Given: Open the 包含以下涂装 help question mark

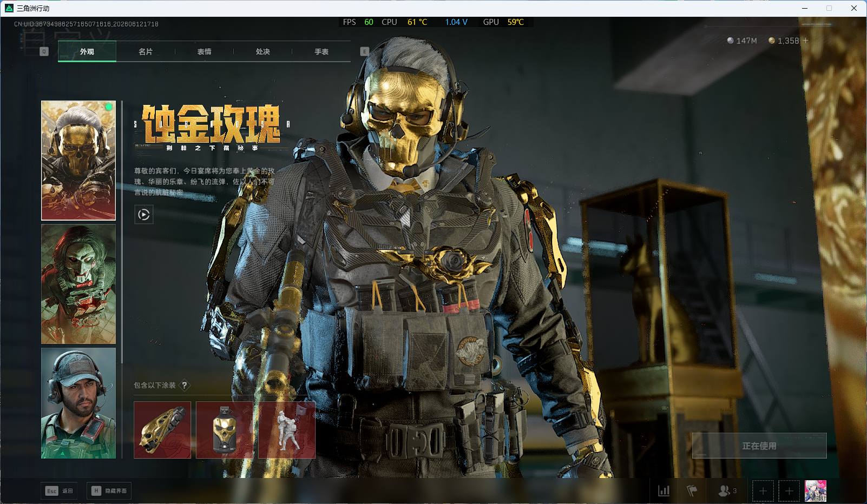Looking at the screenshot, I should (x=185, y=385).
